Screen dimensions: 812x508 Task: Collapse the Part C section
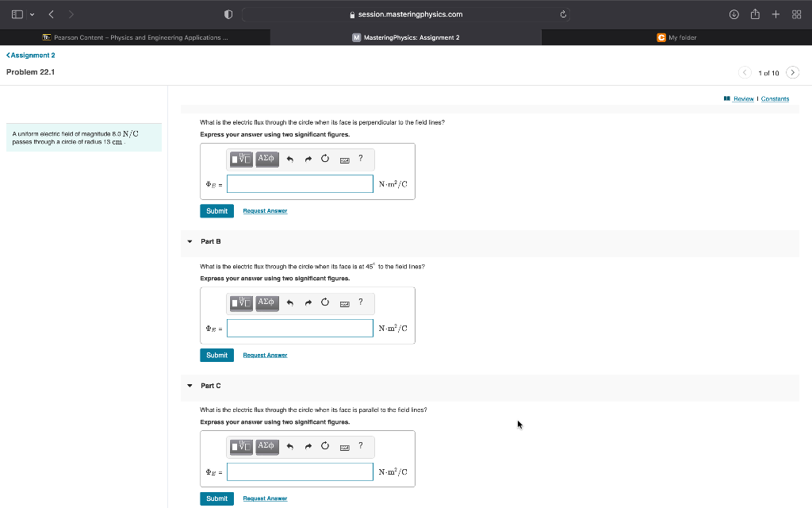coord(189,386)
